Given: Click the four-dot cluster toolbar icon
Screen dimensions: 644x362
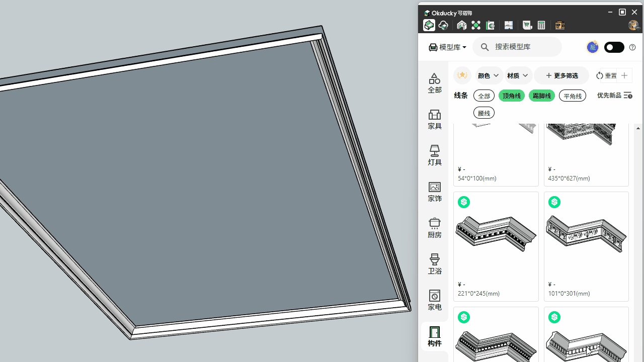Looking at the screenshot, I should click(x=476, y=25).
